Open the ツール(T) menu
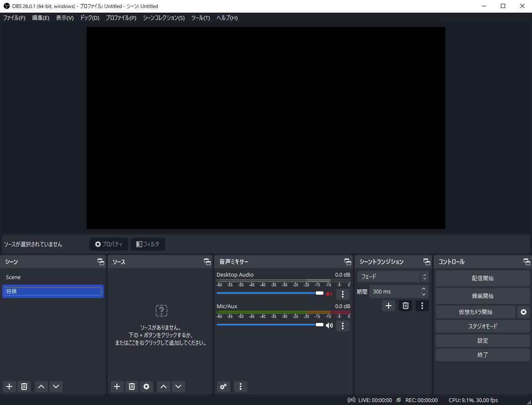The image size is (532, 405). pyautogui.click(x=201, y=18)
